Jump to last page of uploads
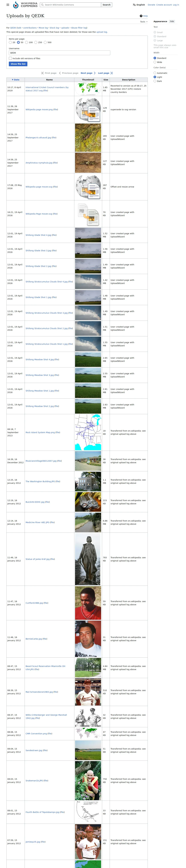 tap(105, 73)
